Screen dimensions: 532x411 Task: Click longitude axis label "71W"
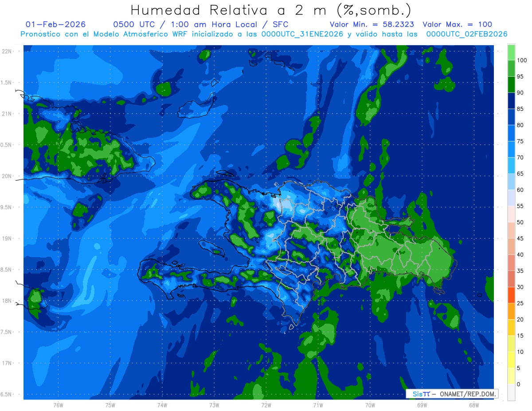(318, 405)
